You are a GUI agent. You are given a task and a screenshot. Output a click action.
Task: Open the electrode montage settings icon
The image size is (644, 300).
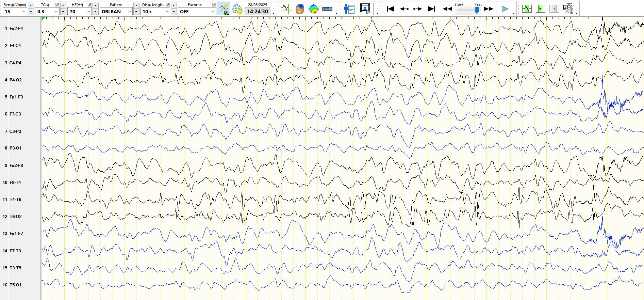(x=237, y=9)
